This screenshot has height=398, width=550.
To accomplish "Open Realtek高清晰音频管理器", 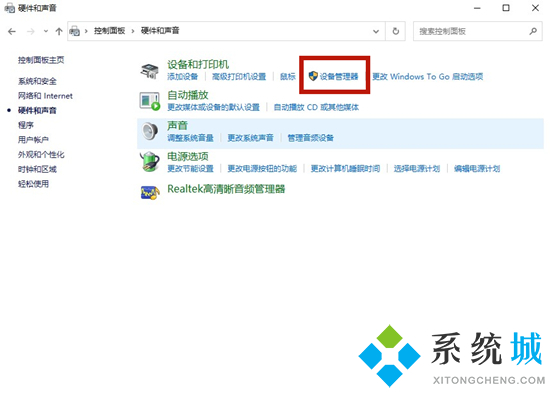I will tap(226, 189).
